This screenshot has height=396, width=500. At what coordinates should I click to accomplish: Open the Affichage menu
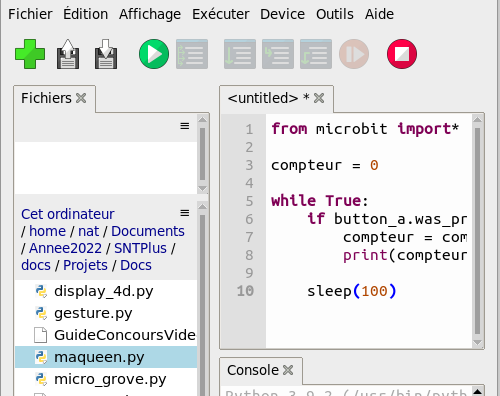pos(150,14)
